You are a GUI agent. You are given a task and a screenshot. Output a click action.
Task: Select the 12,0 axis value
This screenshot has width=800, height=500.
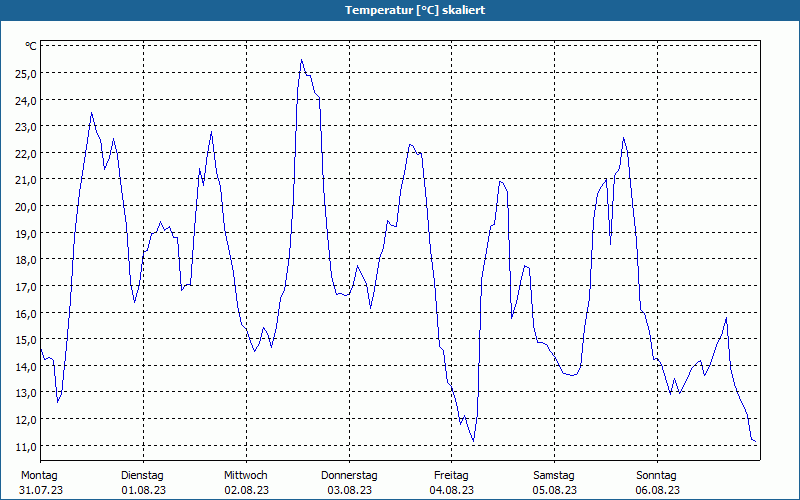point(26,419)
